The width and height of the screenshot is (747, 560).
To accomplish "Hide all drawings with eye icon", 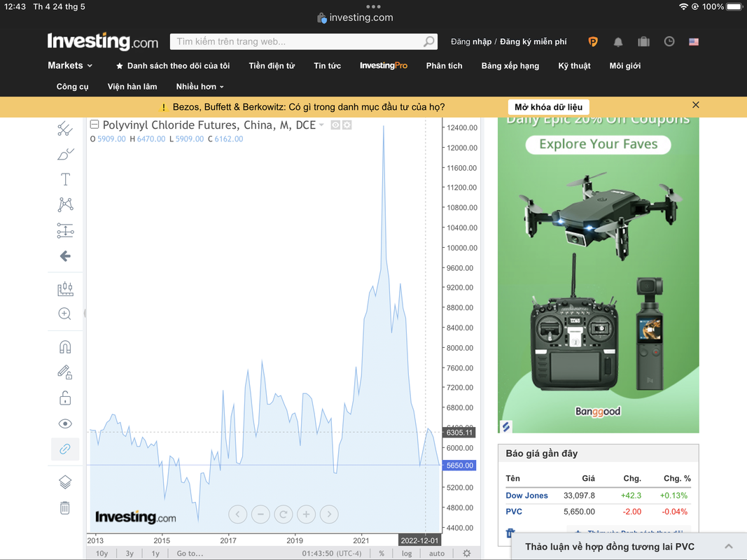I will 65,423.
